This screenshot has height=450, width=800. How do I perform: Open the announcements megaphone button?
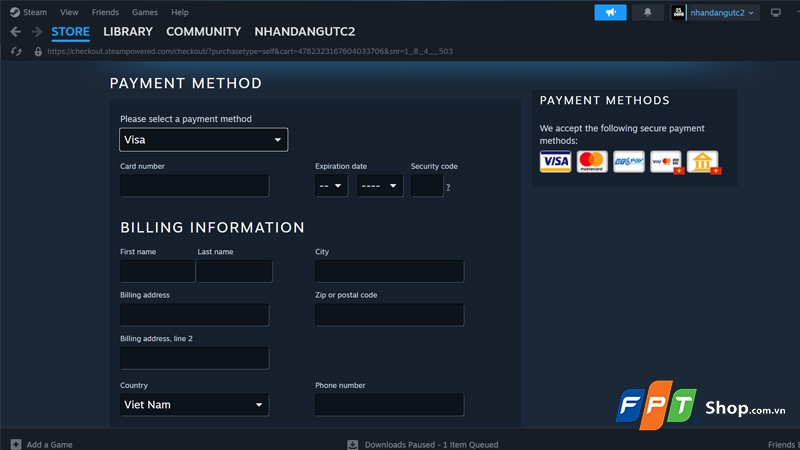click(610, 12)
